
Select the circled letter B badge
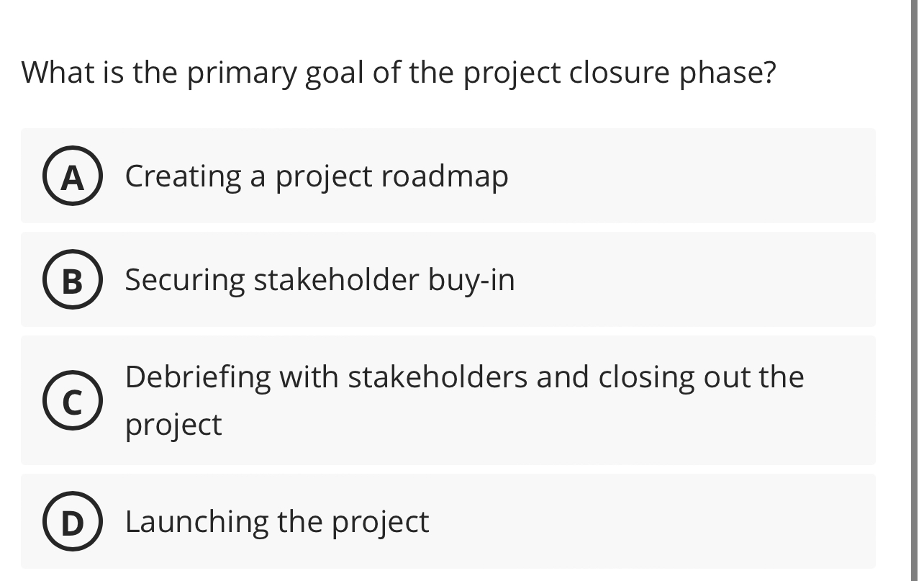[x=72, y=280]
